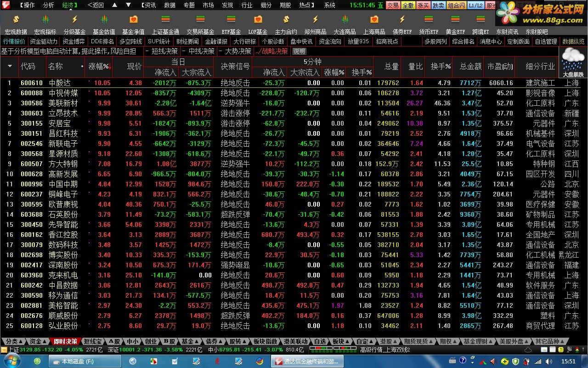This screenshot has height=368, width=588.
Task: Expand the 分类 bottom tab menu
Action: 14,341
